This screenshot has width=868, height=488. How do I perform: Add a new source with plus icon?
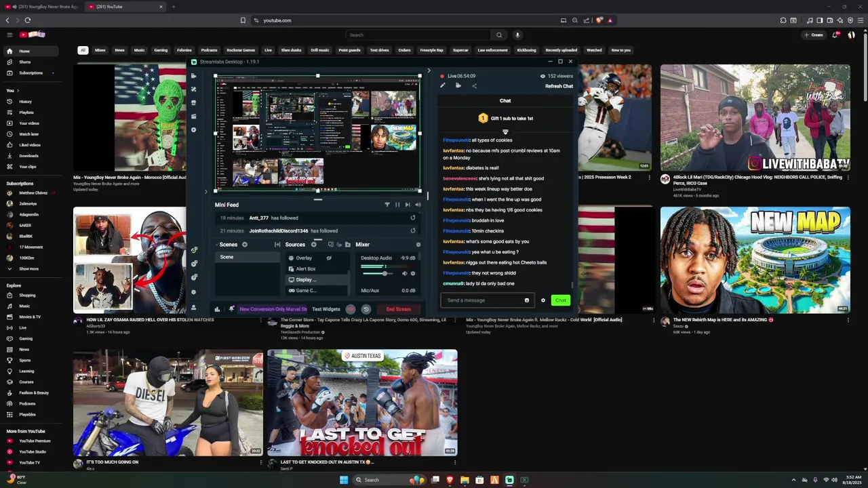coord(313,245)
